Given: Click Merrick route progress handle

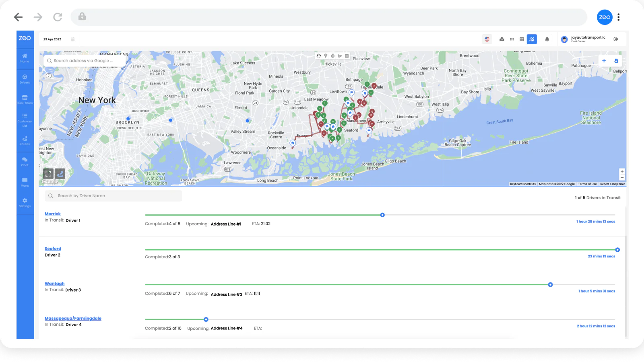Looking at the screenshot, I should (x=382, y=215).
